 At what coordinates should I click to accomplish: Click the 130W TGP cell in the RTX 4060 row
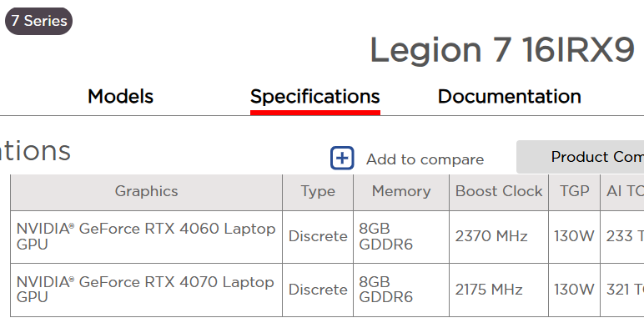[574, 237]
